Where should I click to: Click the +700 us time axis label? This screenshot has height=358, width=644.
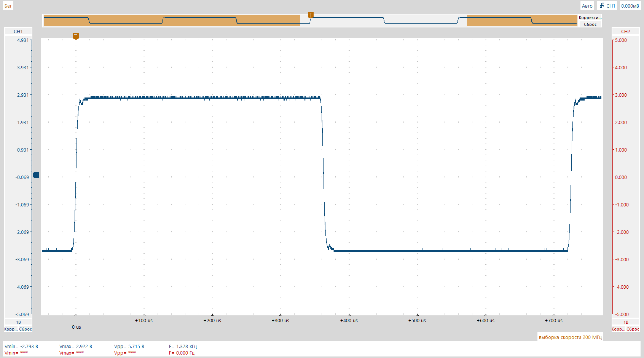point(554,320)
